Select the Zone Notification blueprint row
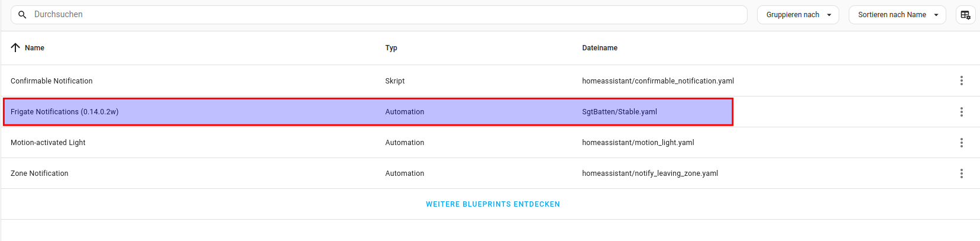980x241 pixels. coord(40,173)
